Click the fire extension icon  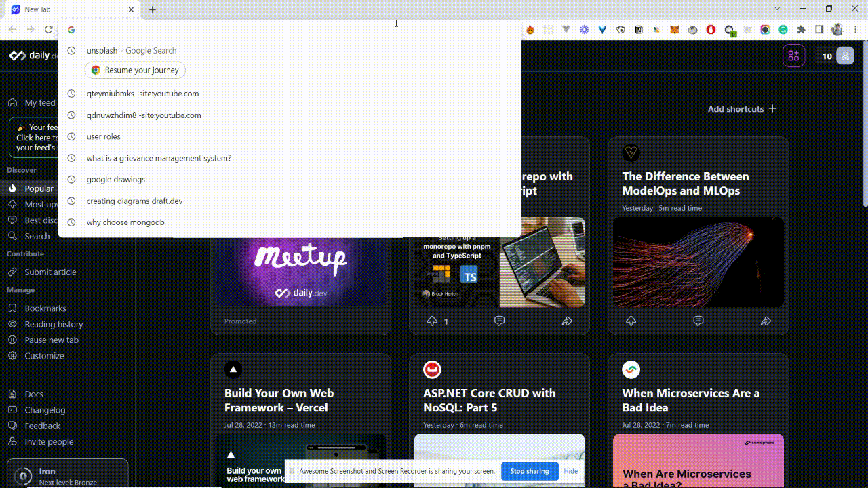point(530,30)
